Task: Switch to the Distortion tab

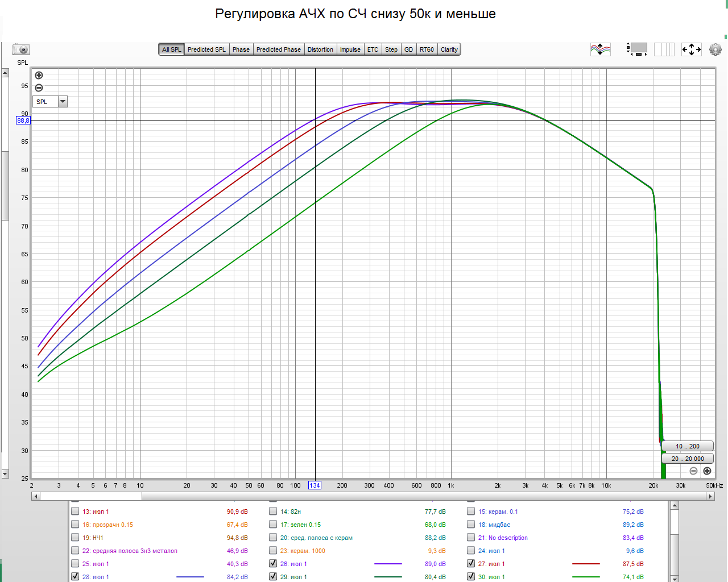Action: pos(320,49)
